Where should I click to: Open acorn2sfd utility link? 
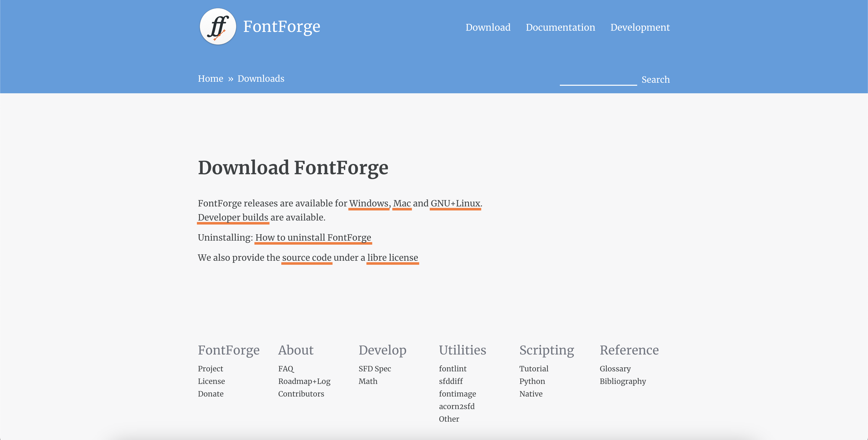point(457,407)
